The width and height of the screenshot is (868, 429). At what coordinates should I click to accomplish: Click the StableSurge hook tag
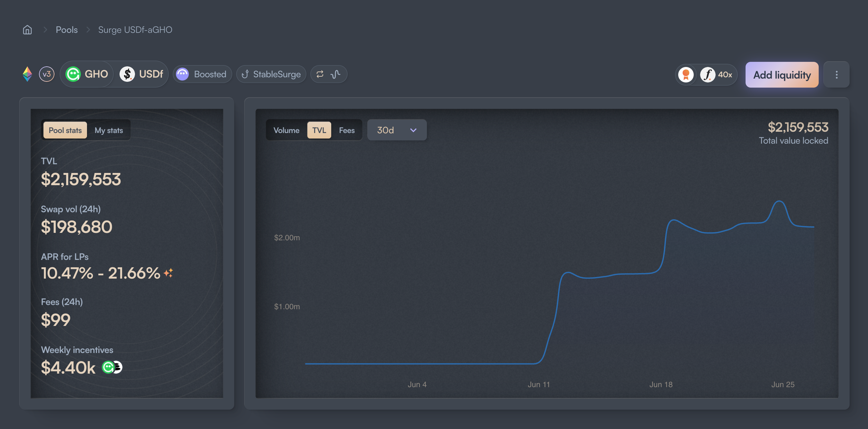click(271, 74)
